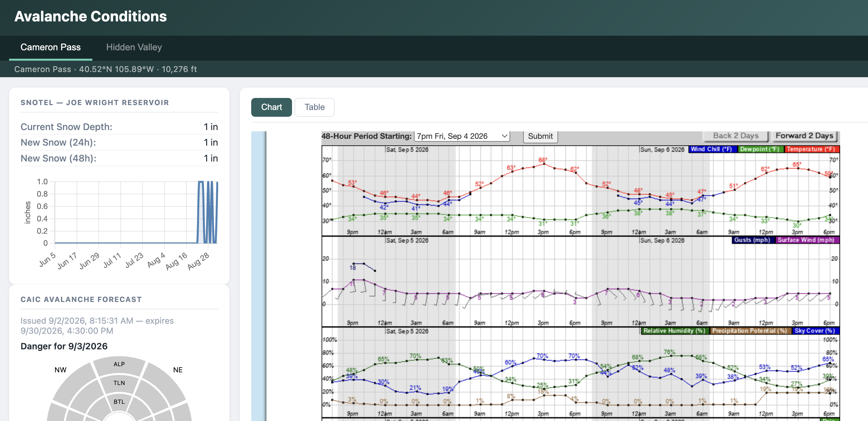Click the 18 mph gust value label
The image size is (868, 421).
click(x=353, y=268)
